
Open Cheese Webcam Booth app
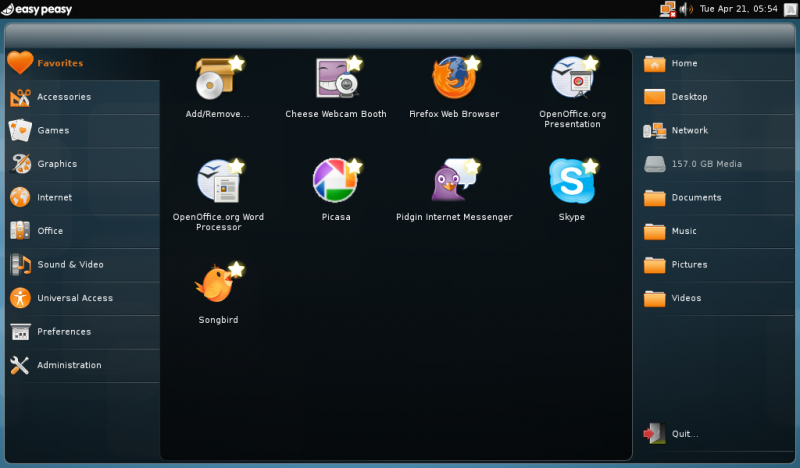click(x=336, y=80)
